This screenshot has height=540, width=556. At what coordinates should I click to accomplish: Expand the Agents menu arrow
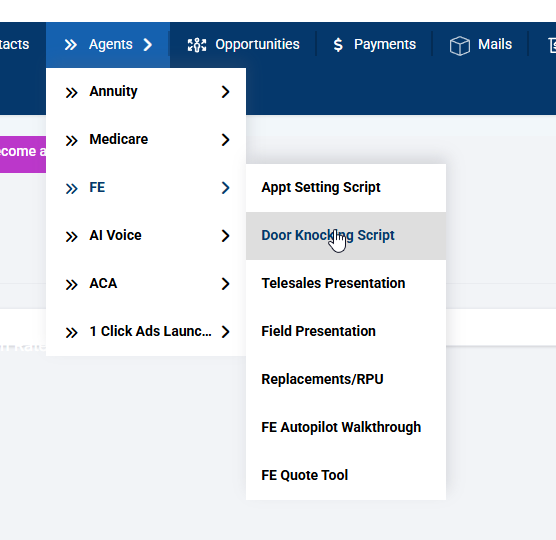(x=148, y=45)
